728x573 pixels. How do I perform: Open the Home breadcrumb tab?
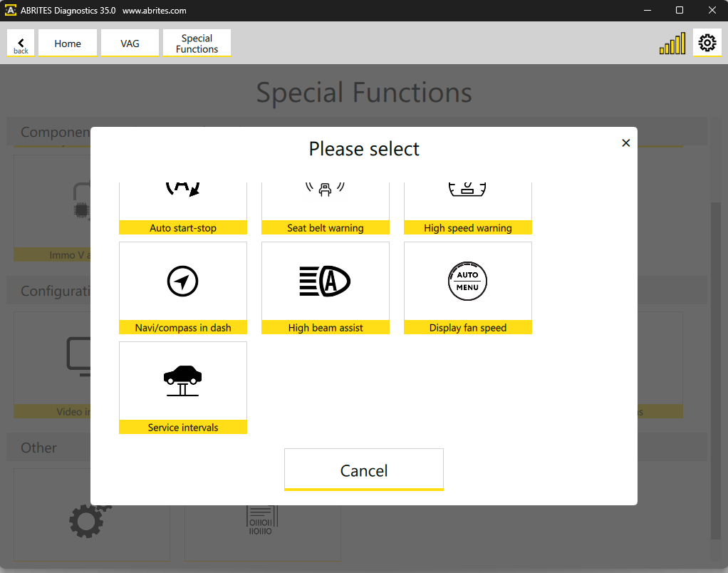click(68, 43)
